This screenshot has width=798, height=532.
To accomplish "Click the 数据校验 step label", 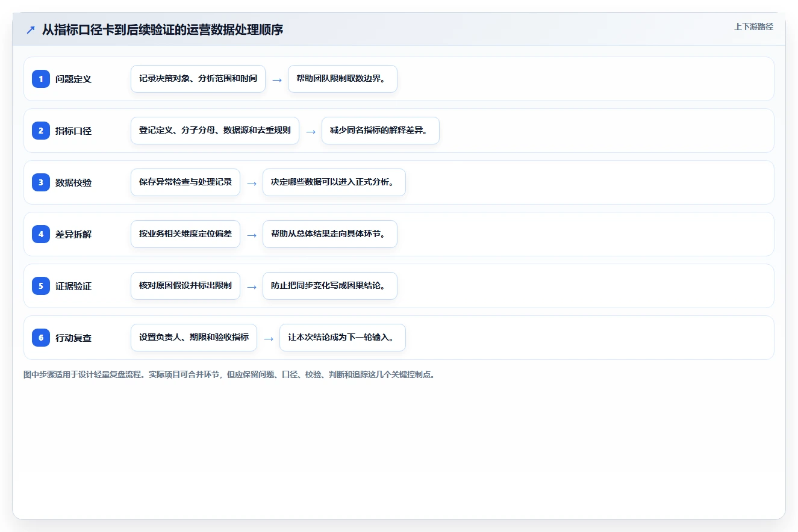I will click(73, 182).
